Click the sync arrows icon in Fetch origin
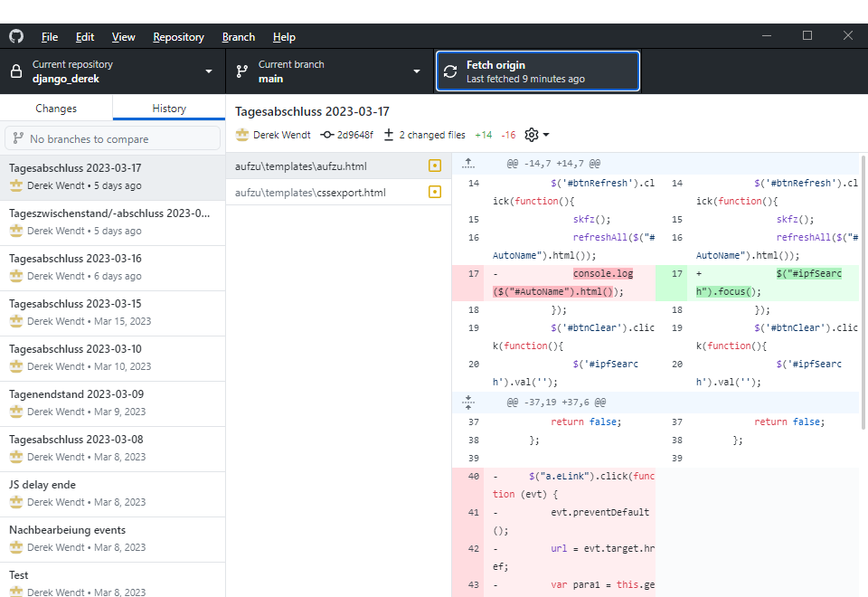868x597 pixels. 450,71
